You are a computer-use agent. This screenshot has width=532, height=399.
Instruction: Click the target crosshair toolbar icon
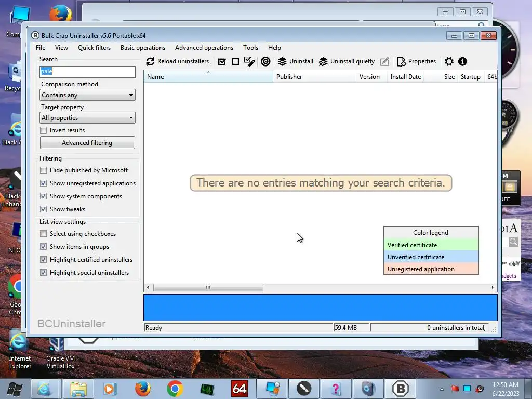pos(265,61)
